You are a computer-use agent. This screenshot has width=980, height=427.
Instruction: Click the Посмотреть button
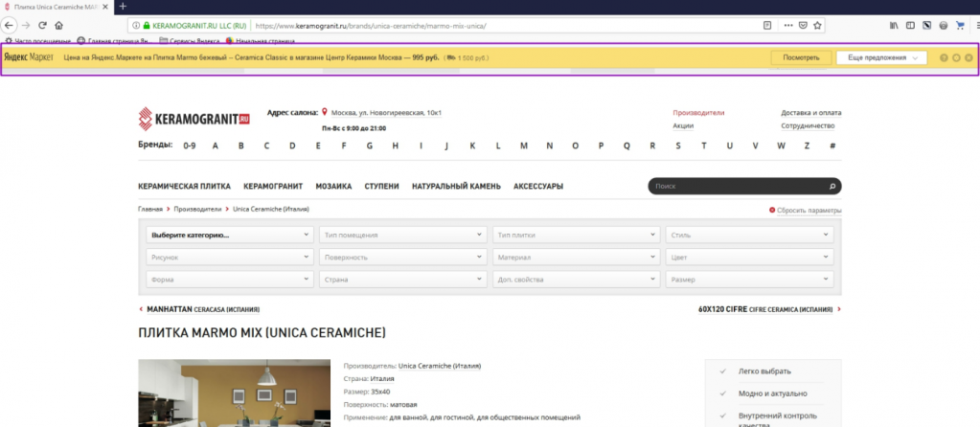coord(801,57)
